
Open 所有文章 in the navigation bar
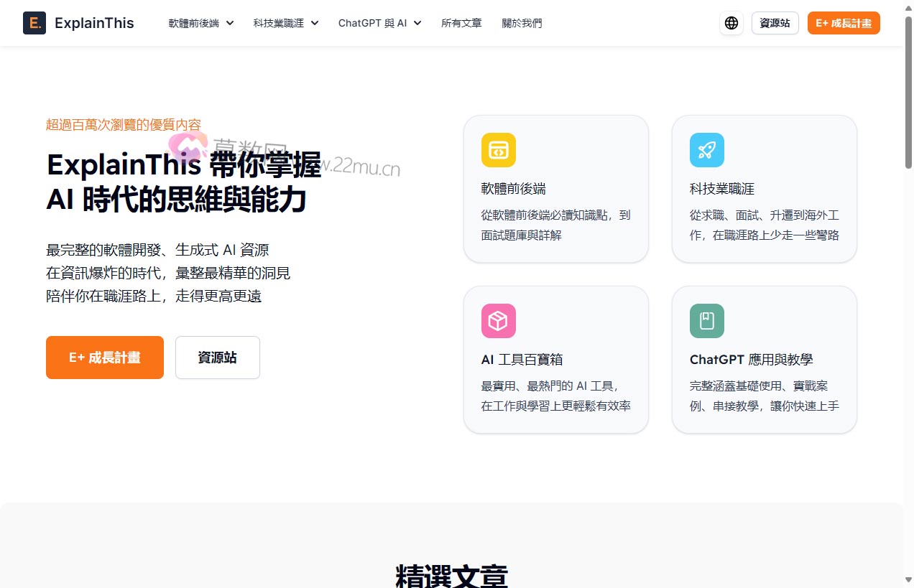[461, 23]
